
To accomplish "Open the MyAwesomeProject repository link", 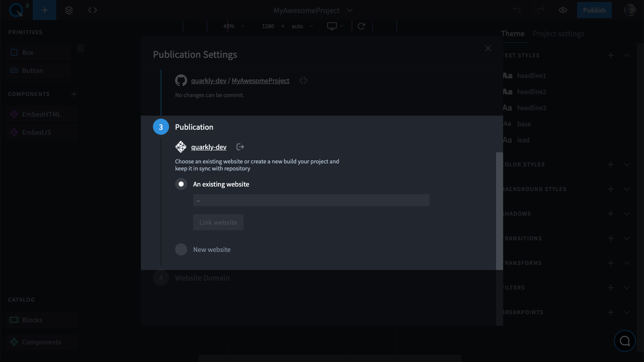I will (261, 80).
